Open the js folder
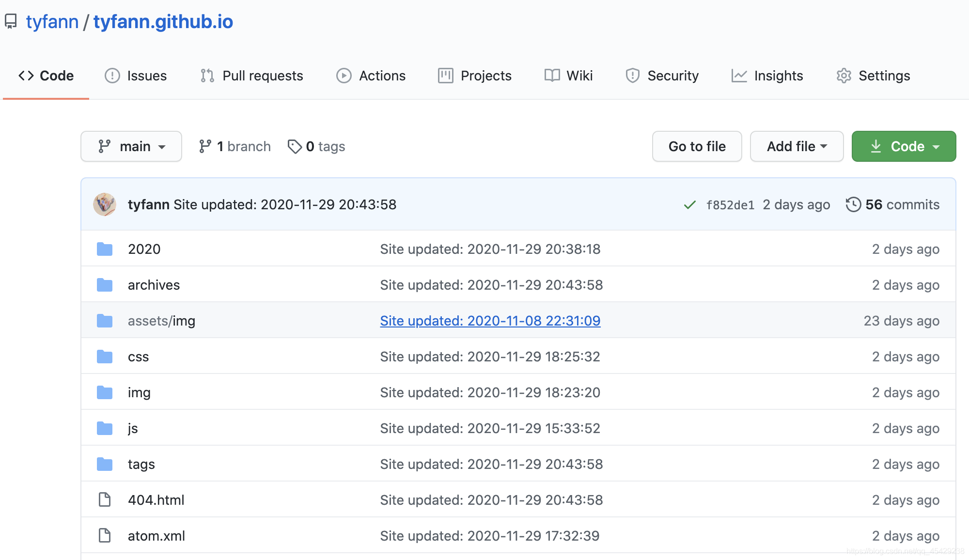 click(x=133, y=428)
